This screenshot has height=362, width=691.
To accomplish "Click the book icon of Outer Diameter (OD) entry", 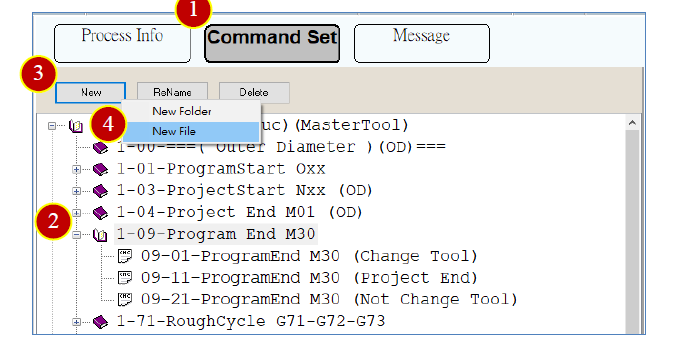I will pos(100,148).
